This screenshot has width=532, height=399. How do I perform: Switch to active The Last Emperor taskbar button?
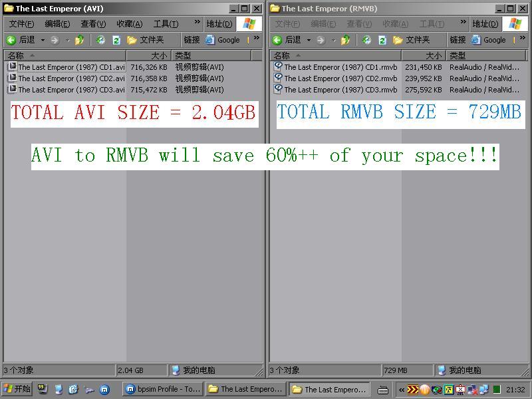pos(329,389)
